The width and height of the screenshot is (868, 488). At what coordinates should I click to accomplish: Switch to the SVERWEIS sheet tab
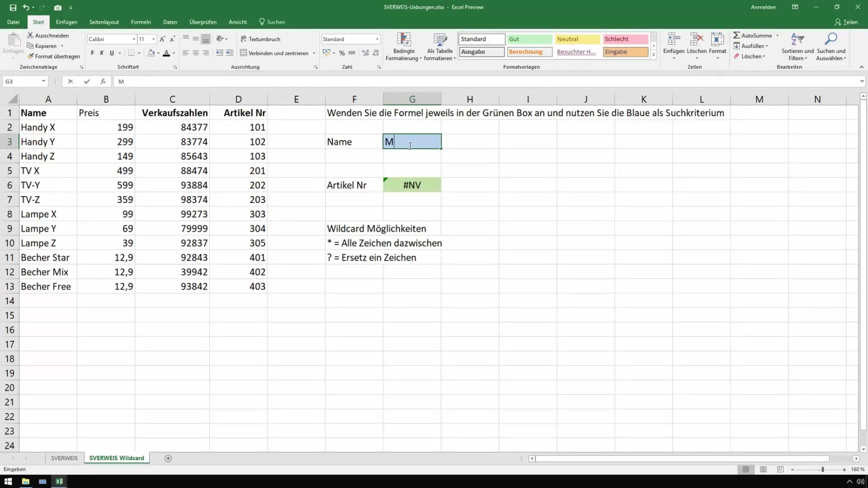[x=64, y=458]
